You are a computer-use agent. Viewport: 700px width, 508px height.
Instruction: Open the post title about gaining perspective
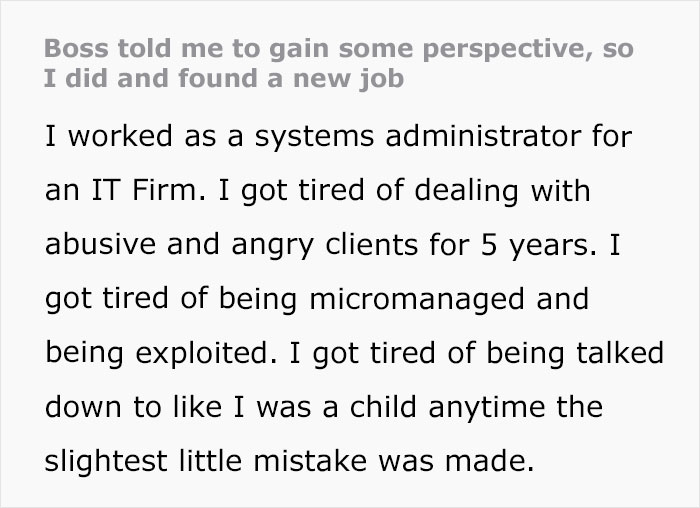pyautogui.click(x=339, y=63)
